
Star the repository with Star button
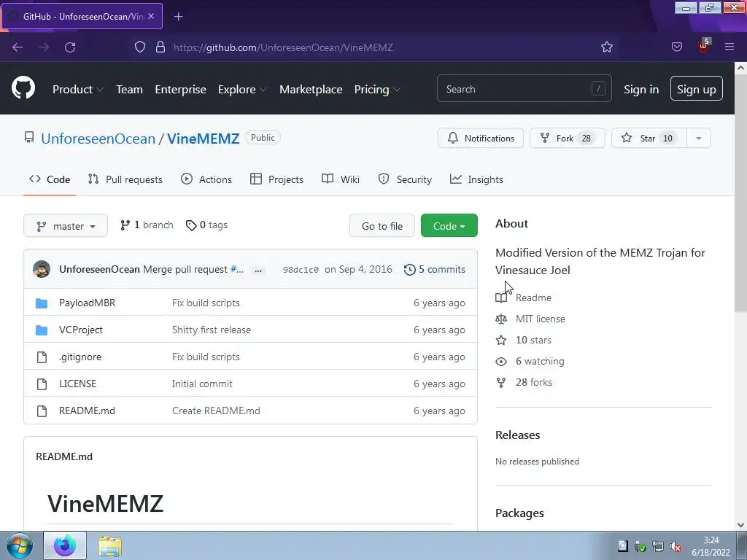coord(649,138)
